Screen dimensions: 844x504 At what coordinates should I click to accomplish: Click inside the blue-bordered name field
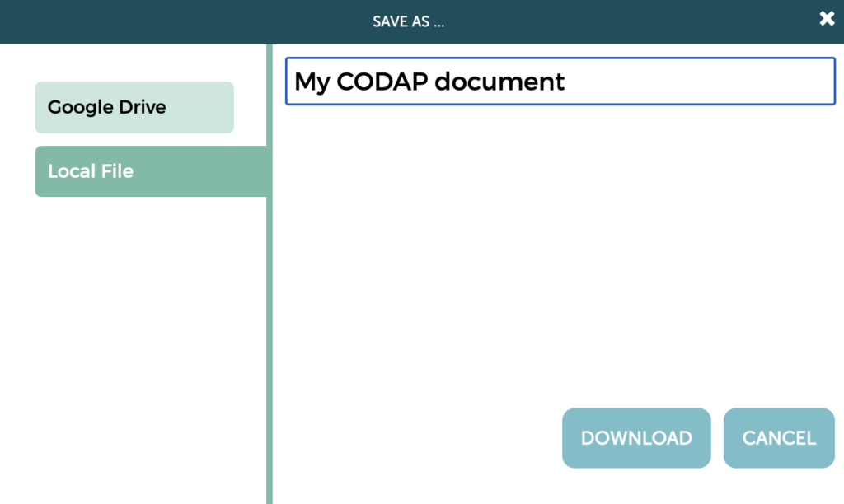tap(559, 82)
